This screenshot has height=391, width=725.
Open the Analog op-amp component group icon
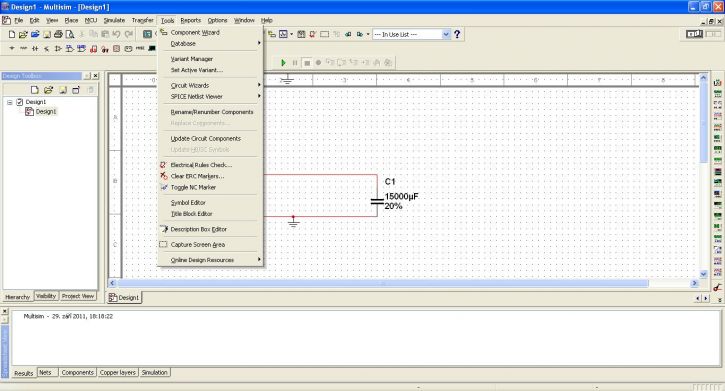pyautogui.click(x=58, y=48)
